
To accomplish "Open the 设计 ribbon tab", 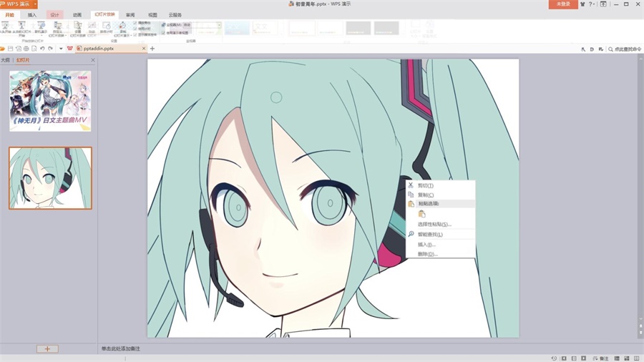I will click(x=54, y=15).
